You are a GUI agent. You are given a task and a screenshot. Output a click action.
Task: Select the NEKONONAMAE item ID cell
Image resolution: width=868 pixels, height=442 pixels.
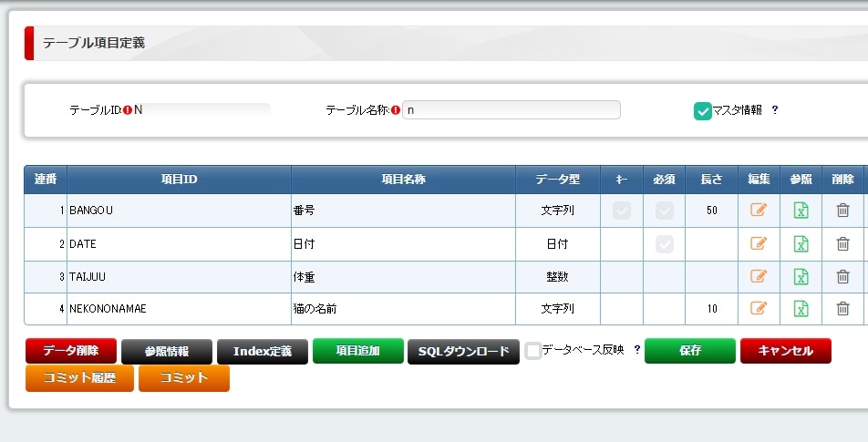point(179,309)
